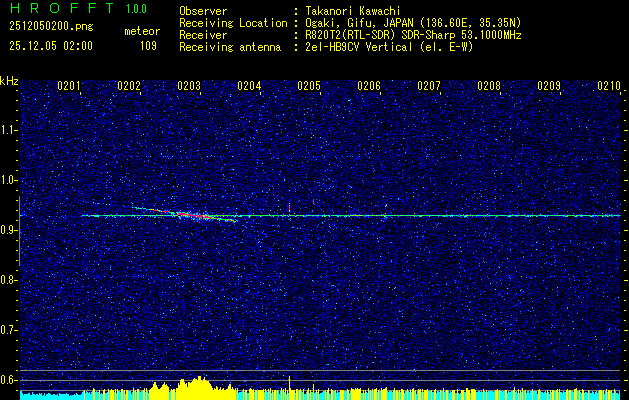
Task: Click the short red spike after 0204
Action: coord(289,208)
